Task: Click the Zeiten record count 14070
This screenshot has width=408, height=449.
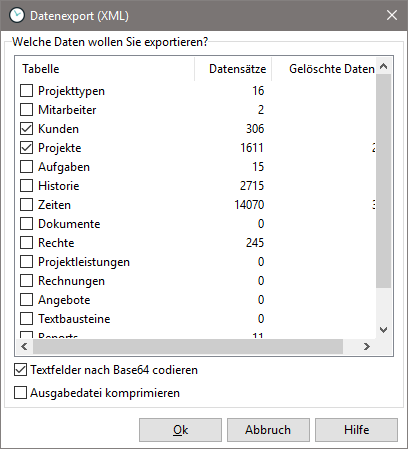Action: (x=249, y=205)
